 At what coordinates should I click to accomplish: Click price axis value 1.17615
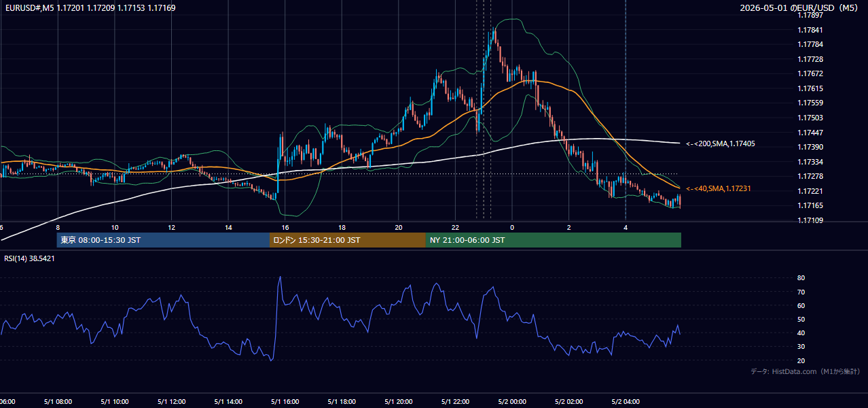(x=810, y=88)
